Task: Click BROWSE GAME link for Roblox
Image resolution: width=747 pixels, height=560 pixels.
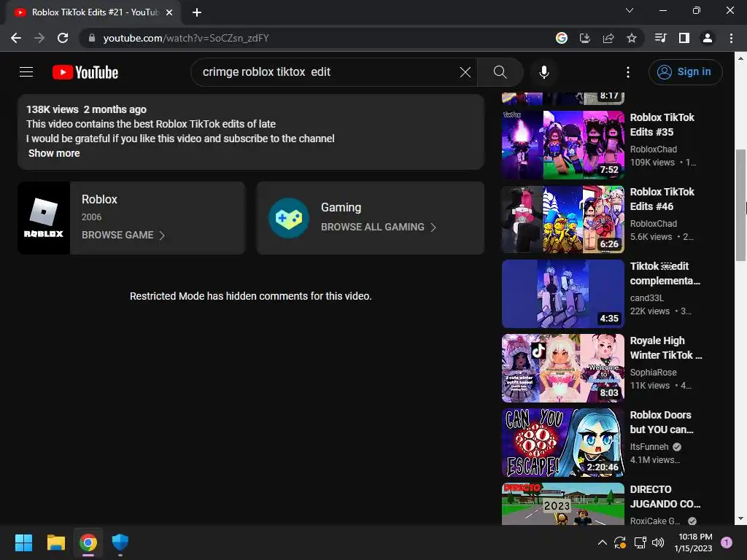Action: pyautogui.click(x=123, y=236)
